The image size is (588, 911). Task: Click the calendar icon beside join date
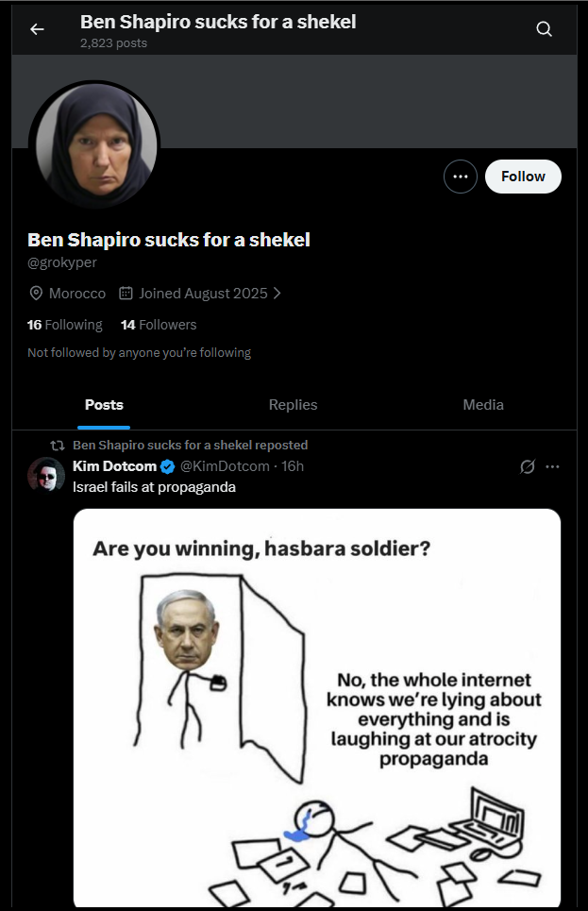point(126,294)
